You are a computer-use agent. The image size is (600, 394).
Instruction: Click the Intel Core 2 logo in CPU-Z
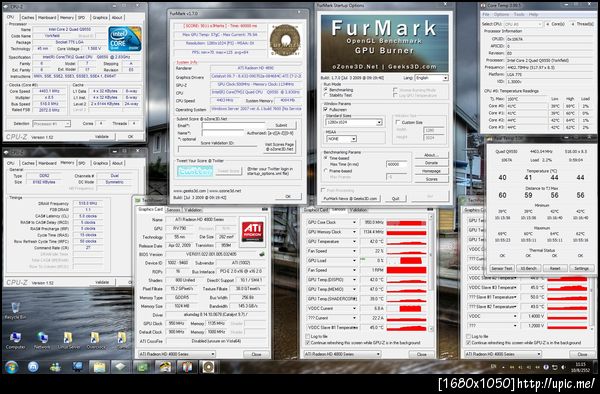tap(125, 39)
